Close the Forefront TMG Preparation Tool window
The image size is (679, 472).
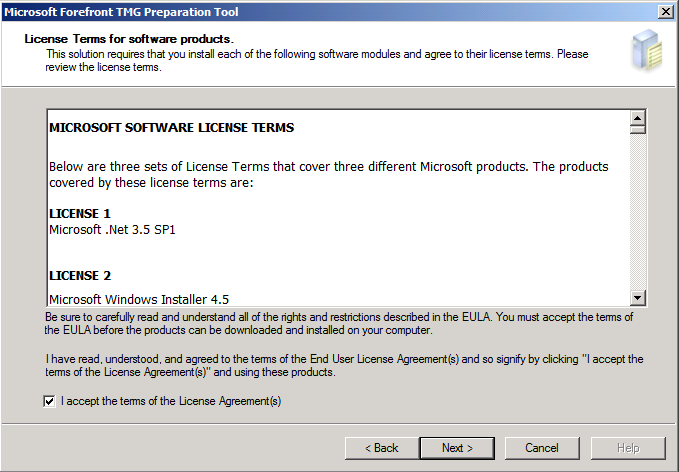(x=666, y=11)
